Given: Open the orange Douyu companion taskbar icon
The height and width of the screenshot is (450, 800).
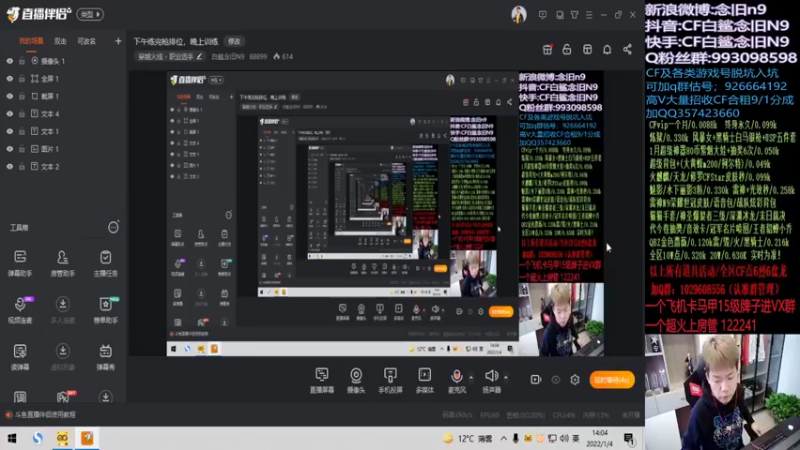Looking at the screenshot, I should point(87,438).
